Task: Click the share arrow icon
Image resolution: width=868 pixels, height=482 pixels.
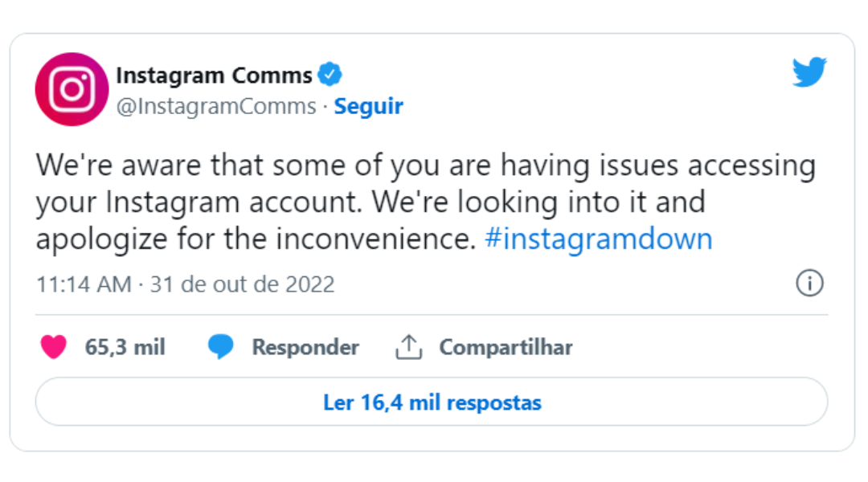Action: click(408, 347)
